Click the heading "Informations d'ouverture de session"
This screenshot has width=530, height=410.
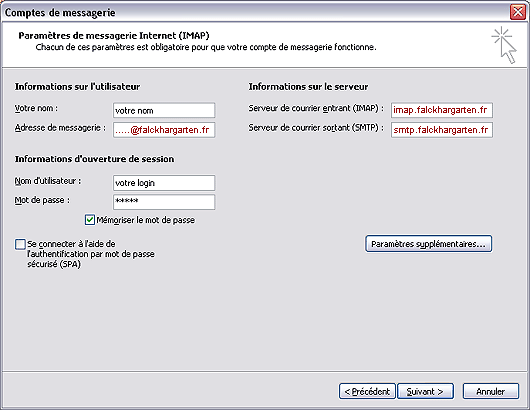(x=94, y=159)
